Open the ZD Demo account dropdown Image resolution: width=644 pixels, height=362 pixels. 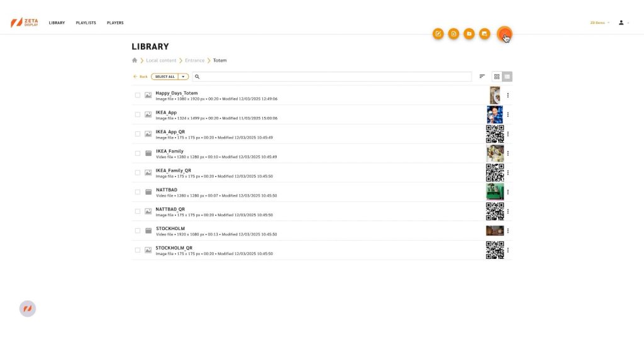pos(600,23)
